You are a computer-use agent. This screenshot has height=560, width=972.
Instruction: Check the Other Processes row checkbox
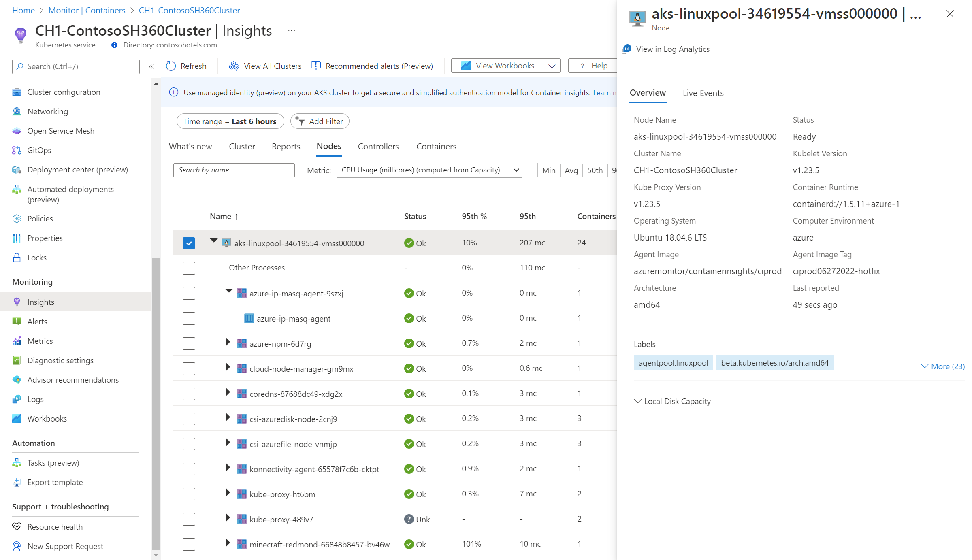(189, 268)
